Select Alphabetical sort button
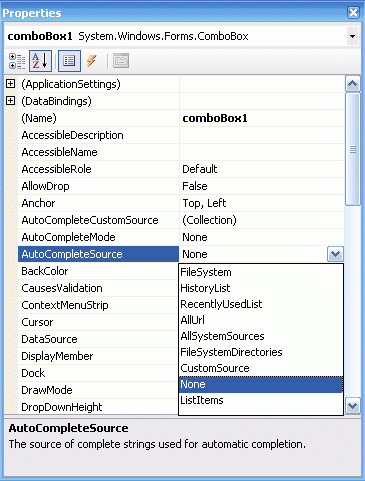The image size is (365, 481). coord(40,61)
